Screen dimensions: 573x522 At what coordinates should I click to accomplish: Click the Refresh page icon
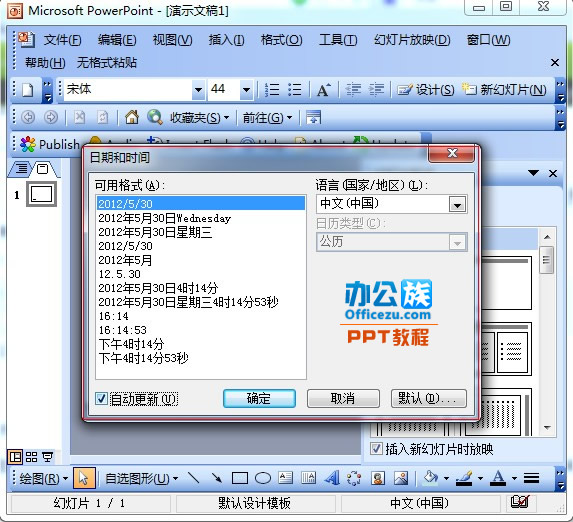pyautogui.click(x=103, y=117)
